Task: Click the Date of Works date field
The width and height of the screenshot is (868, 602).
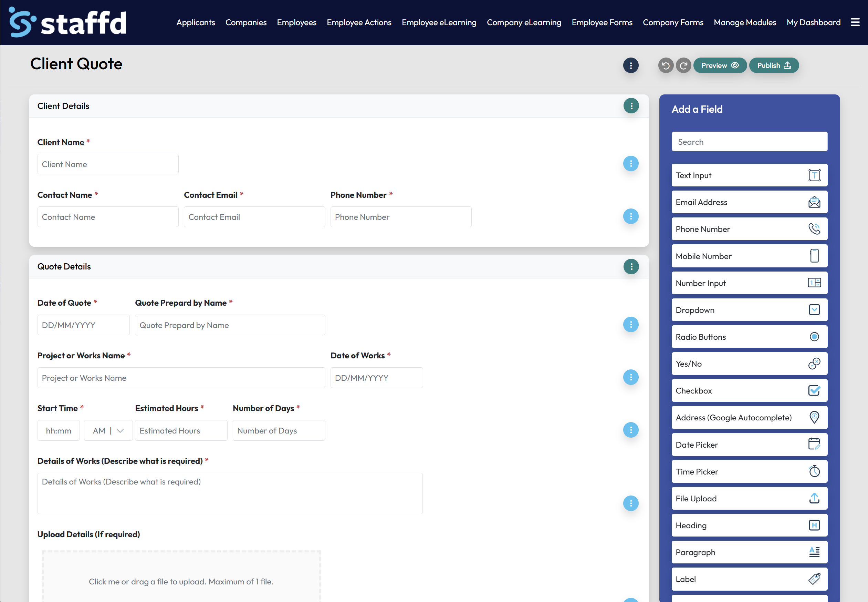Action: pyautogui.click(x=377, y=378)
